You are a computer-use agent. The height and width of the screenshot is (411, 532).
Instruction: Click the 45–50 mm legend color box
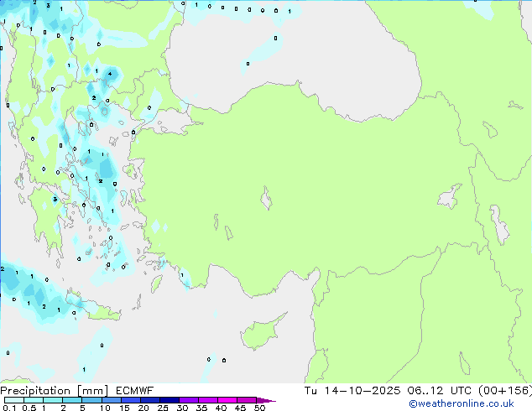(247, 400)
